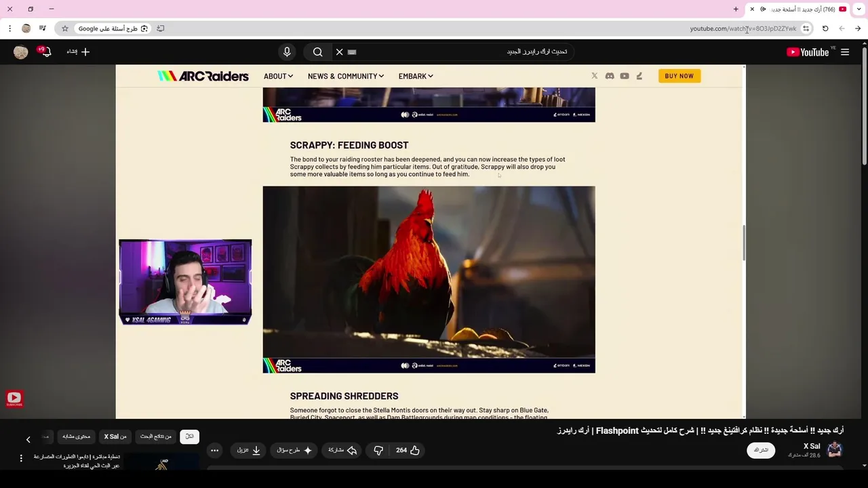Screen dimensions: 868x488
Task: Click the SCRAPPY: FEEDING BOOST heading
Action: [x=349, y=145]
